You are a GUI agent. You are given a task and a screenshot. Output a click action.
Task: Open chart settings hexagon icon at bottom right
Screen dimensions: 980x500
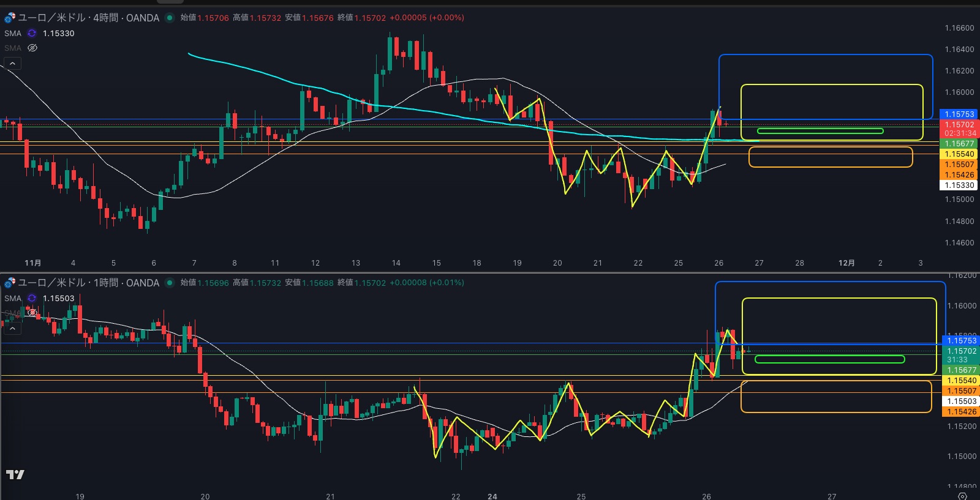coord(962,496)
